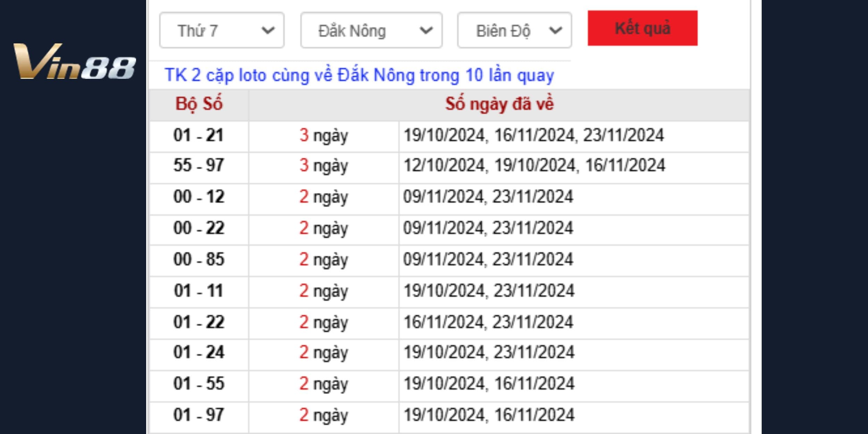Click the dates in the 00 - 12 row

488,197
